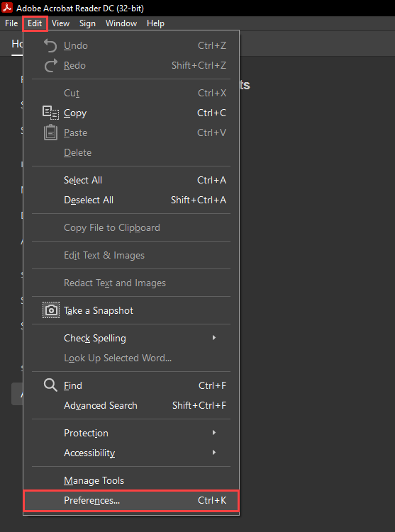Choose Select All from Edit menu
Screen dimensions: 395x532
(131, 180)
